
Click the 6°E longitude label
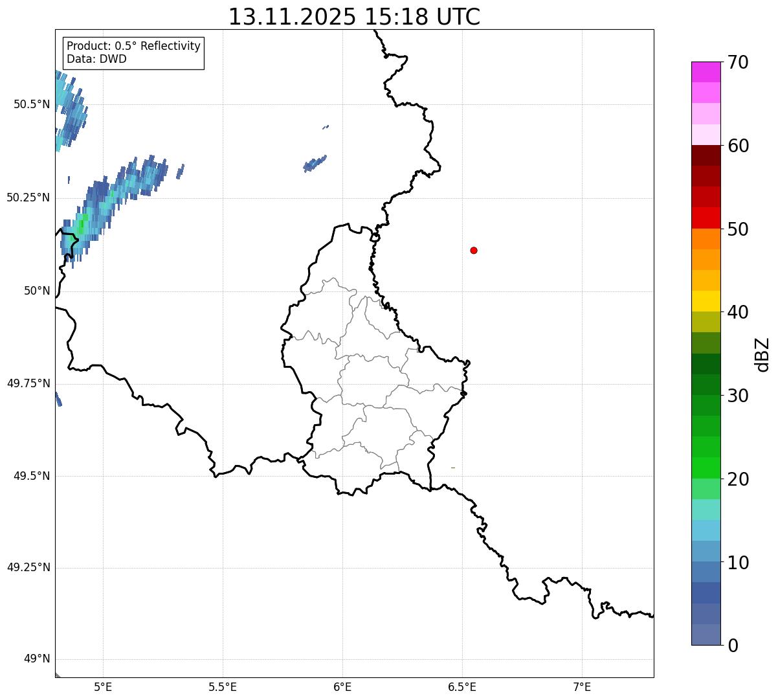pos(342,687)
